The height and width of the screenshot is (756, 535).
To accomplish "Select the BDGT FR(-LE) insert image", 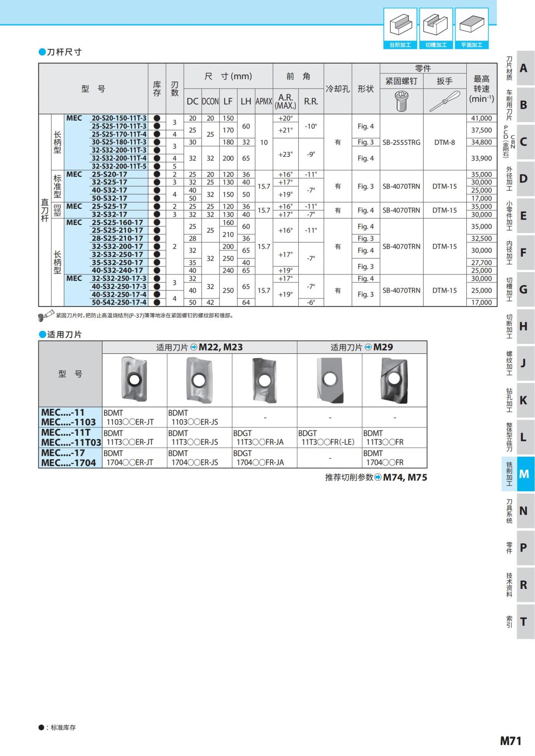I will pyautogui.click(x=329, y=380).
